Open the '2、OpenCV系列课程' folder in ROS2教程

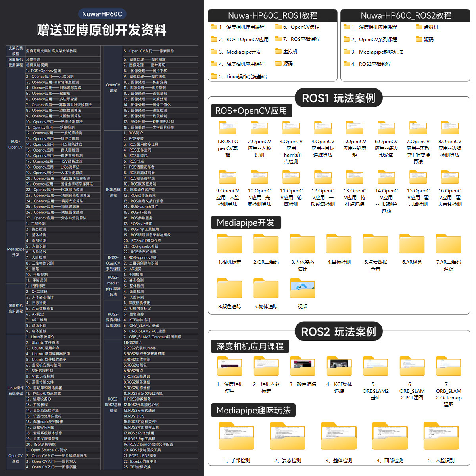point(370,40)
